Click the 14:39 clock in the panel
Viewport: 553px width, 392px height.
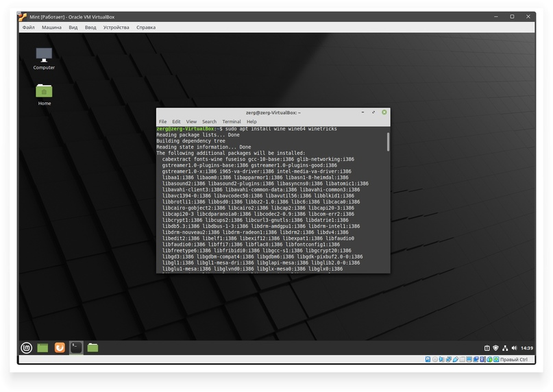point(527,348)
